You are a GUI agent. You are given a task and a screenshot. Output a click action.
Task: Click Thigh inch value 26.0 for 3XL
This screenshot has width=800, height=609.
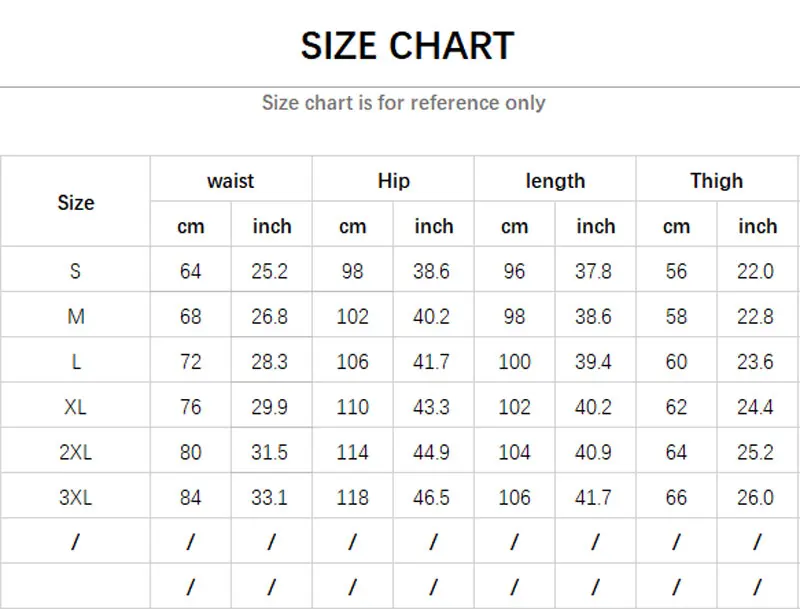click(x=755, y=497)
